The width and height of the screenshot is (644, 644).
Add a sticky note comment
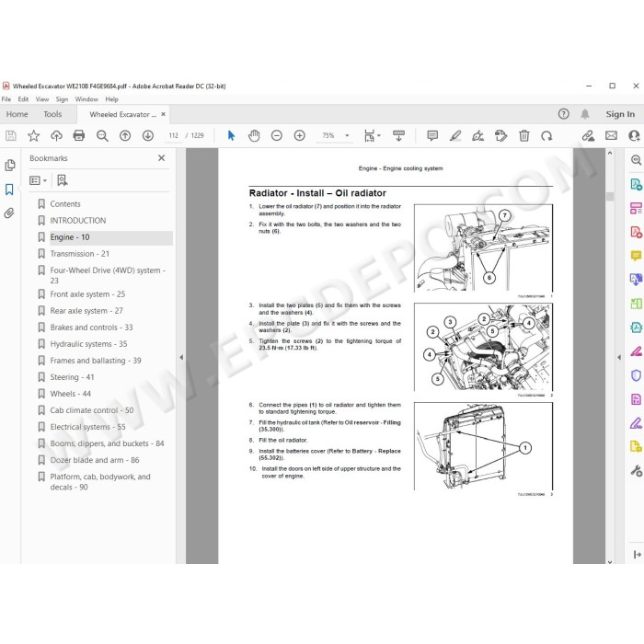pos(432,135)
